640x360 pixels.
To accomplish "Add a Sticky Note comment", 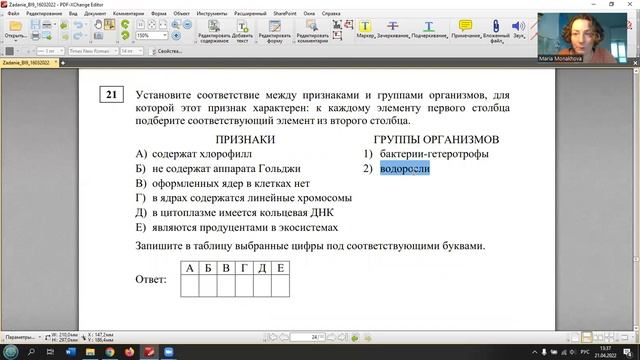I will point(465,29).
